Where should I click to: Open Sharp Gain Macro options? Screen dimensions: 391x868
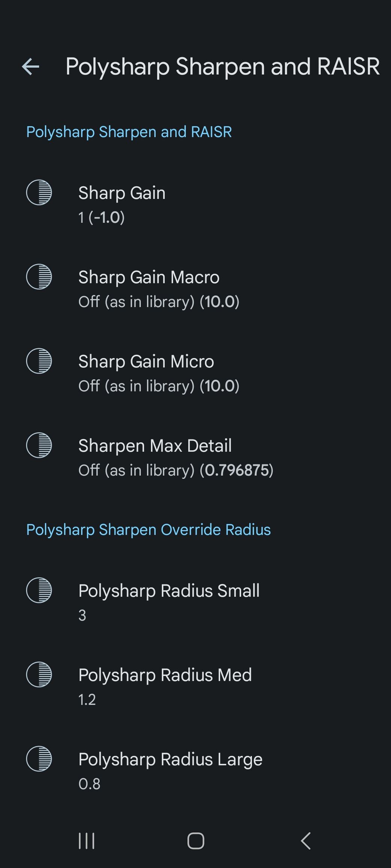pos(195,289)
